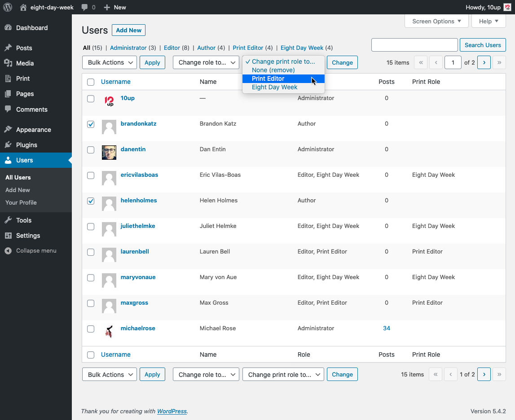Click danentin's profile photo
This screenshot has width=515, height=420.
(109, 153)
